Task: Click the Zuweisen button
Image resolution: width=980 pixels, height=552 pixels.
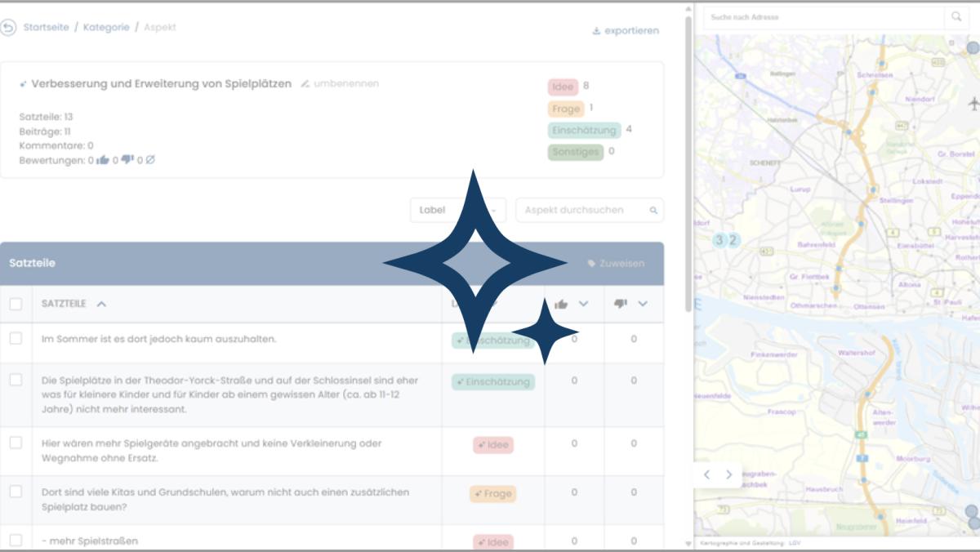Action: coord(622,264)
